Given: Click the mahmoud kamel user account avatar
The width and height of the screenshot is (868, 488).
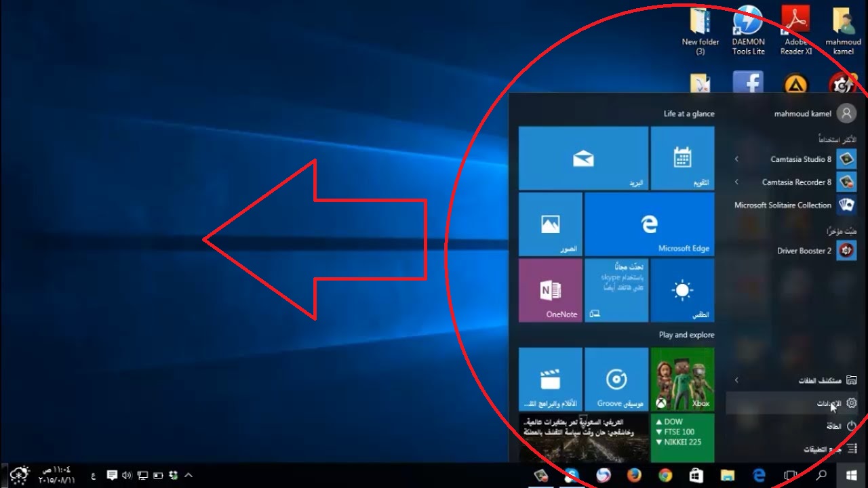Looking at the screenshot, I should 846,113.
